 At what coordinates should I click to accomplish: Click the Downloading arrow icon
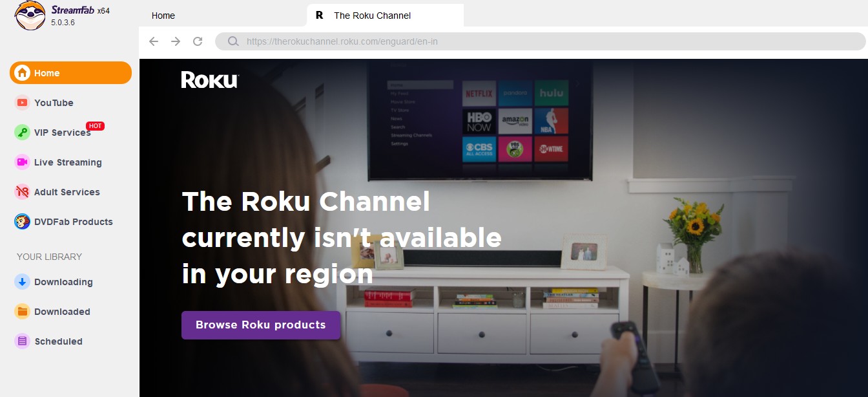click(x=23, y=282)
